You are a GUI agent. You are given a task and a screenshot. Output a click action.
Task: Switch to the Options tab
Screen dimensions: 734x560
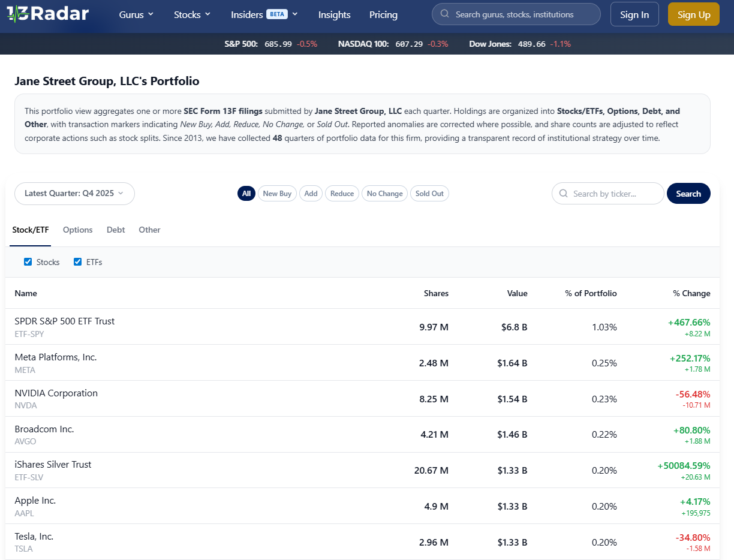point(78,230)
